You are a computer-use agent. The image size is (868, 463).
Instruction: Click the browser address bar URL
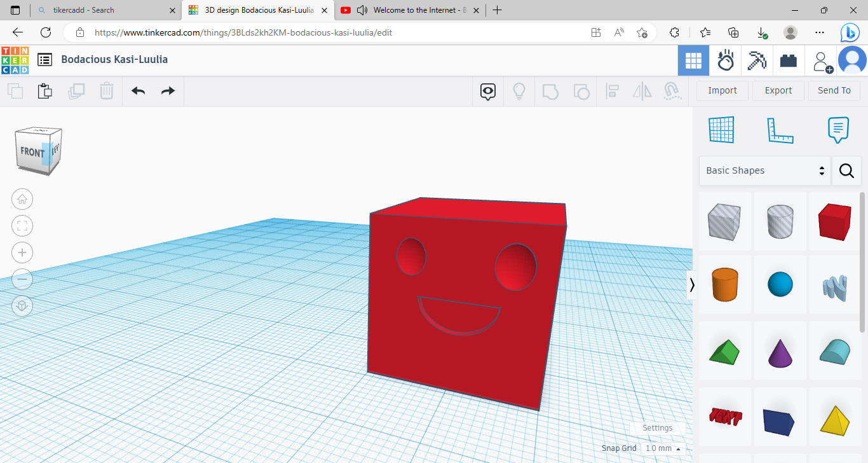pos(243,32)
